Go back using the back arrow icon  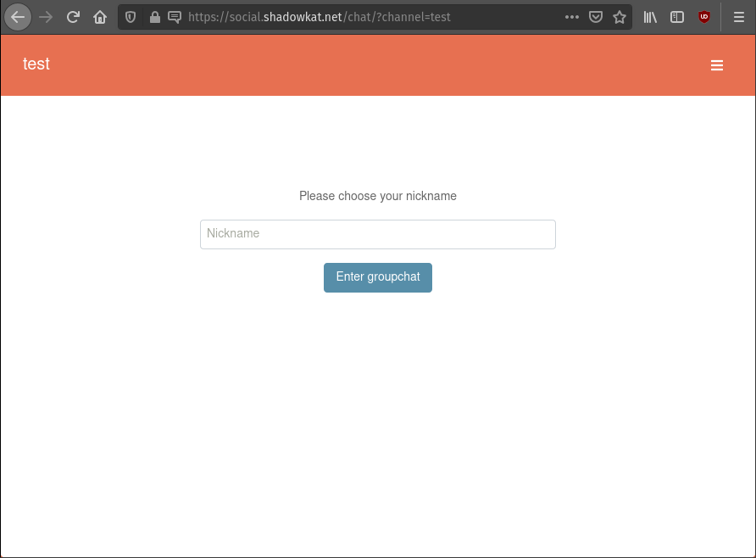[18, 17]
